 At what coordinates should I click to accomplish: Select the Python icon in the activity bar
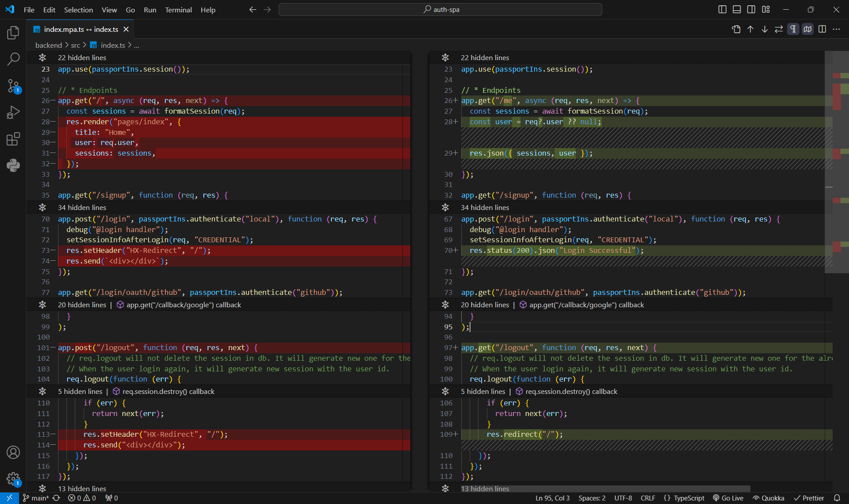pos(13,165)
